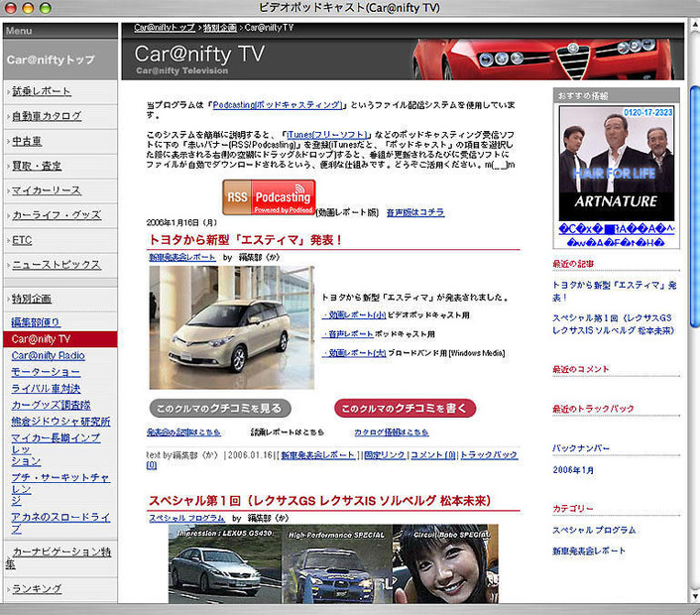Open カタログ情報はこちら link

[392, 432]
